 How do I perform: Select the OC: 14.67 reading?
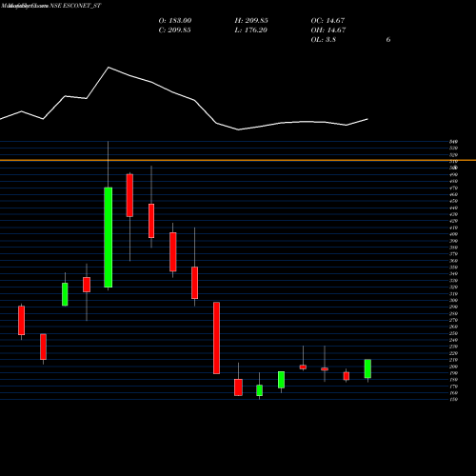point(327,21)
